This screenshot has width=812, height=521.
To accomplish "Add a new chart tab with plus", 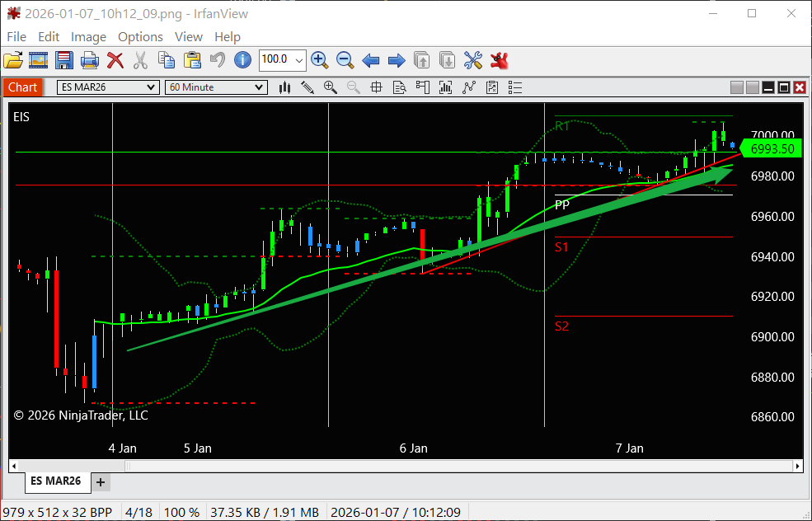I will click(x=101, y=482).
